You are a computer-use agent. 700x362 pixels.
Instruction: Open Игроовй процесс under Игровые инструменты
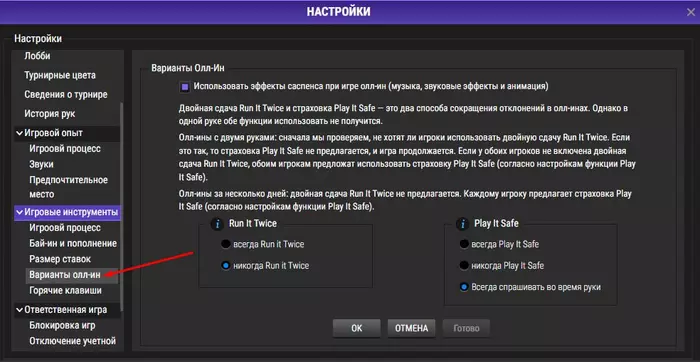point(65,228)
